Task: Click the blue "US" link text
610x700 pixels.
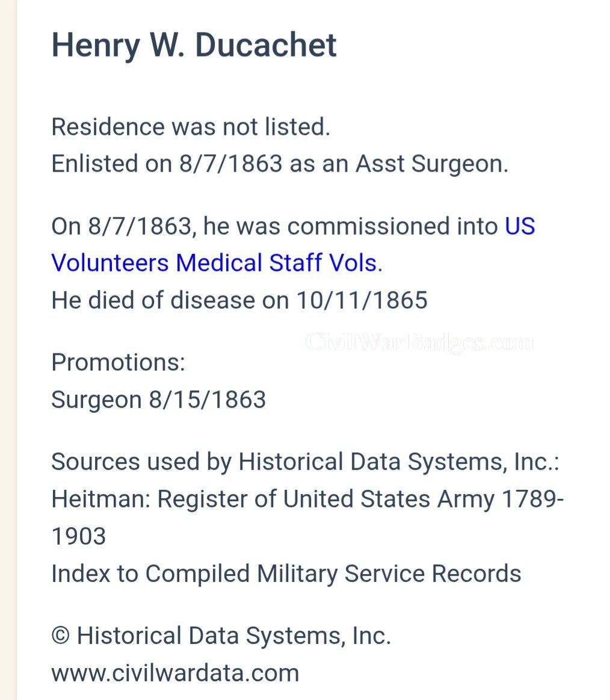Action: [x=520, y=226]
